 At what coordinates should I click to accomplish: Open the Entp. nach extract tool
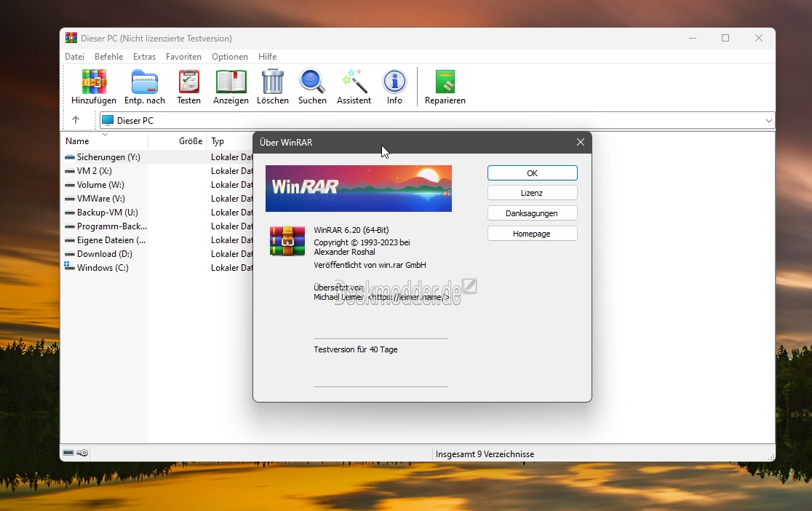click(x=145, y=87)
